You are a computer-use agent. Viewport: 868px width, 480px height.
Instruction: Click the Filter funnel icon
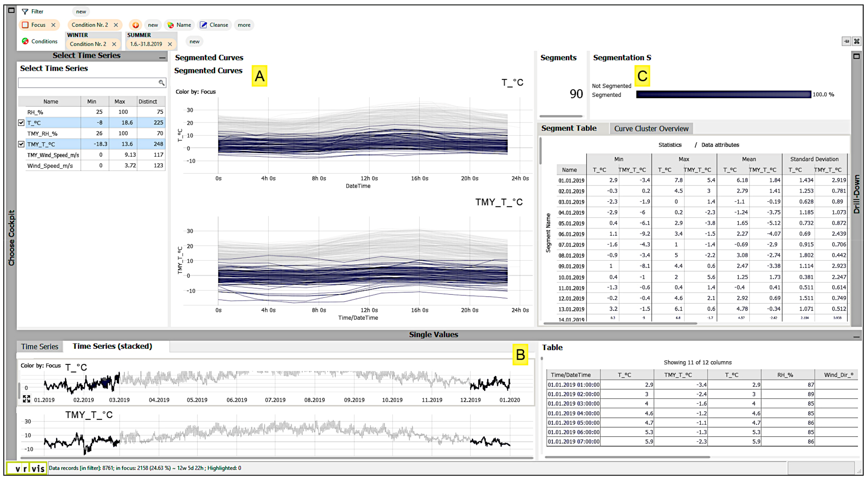(25, 11)
